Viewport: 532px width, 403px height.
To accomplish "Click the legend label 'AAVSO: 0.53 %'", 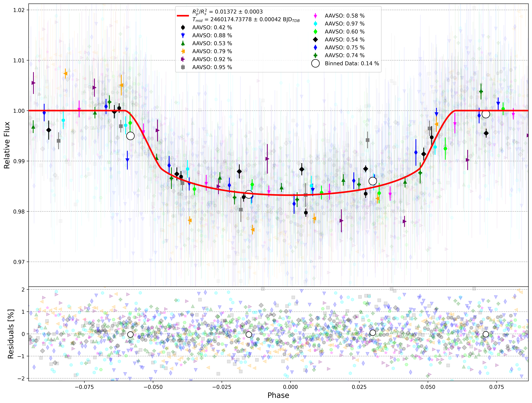I will [x=212, y=43].
